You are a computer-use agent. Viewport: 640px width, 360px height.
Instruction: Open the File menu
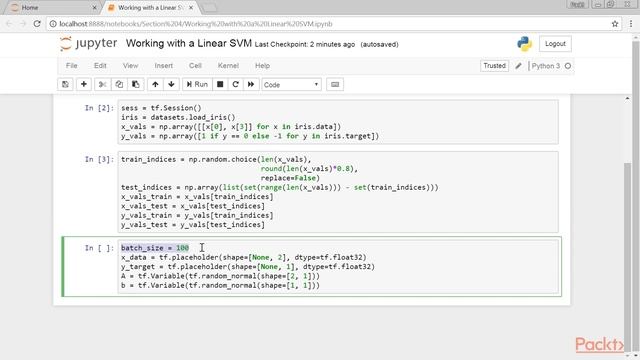click(71, 66)
